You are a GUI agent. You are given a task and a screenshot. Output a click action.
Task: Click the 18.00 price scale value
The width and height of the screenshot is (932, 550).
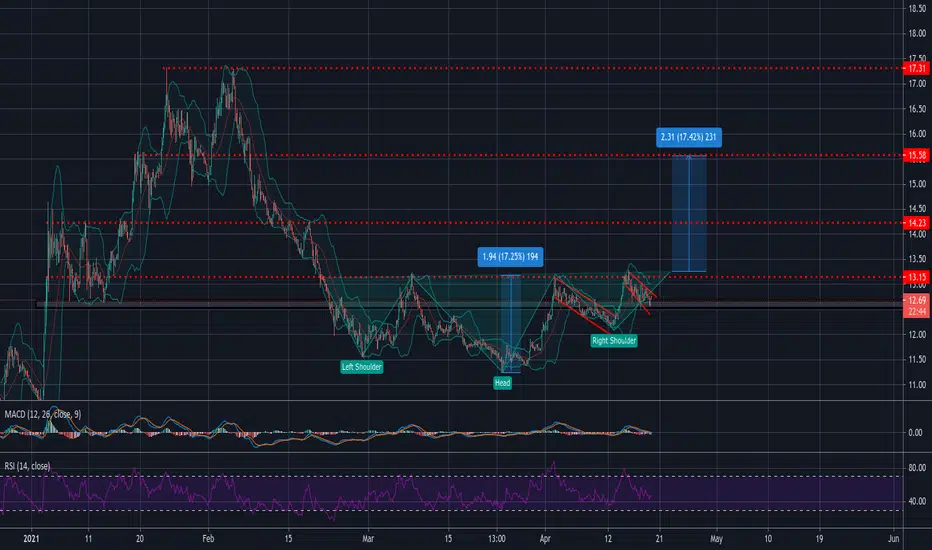point(917,34)
